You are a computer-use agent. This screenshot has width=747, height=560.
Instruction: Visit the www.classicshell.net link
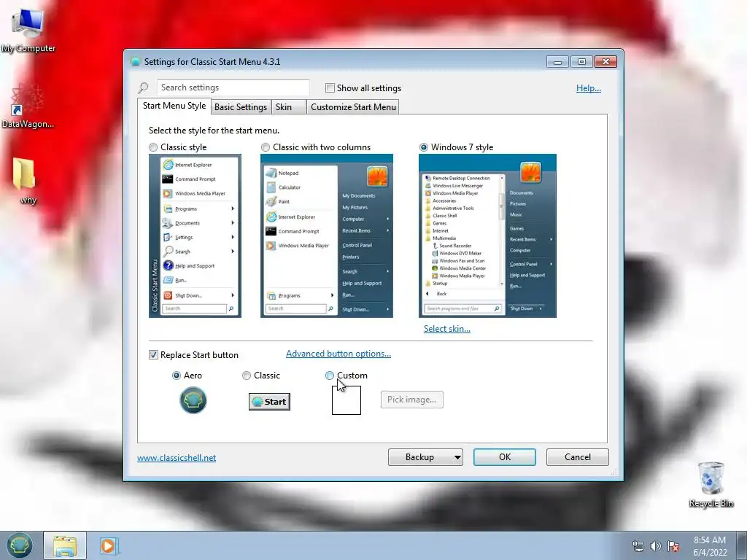(x=177, y=458)
